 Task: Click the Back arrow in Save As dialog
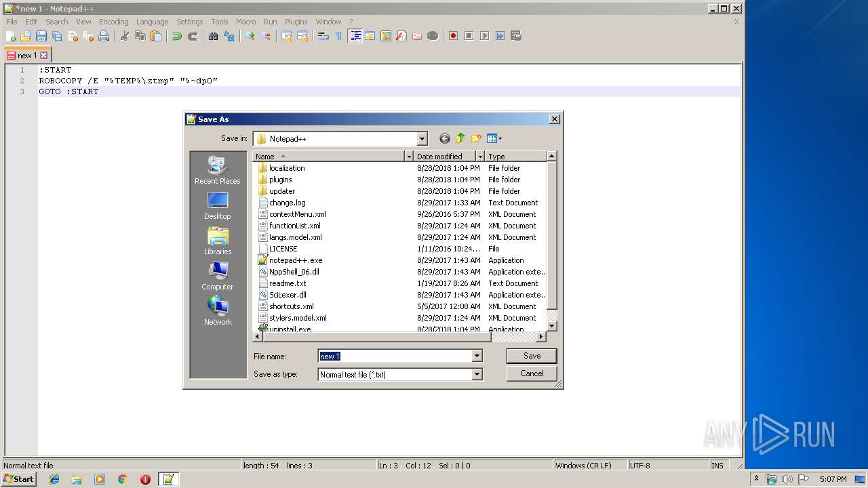point(444,138)
